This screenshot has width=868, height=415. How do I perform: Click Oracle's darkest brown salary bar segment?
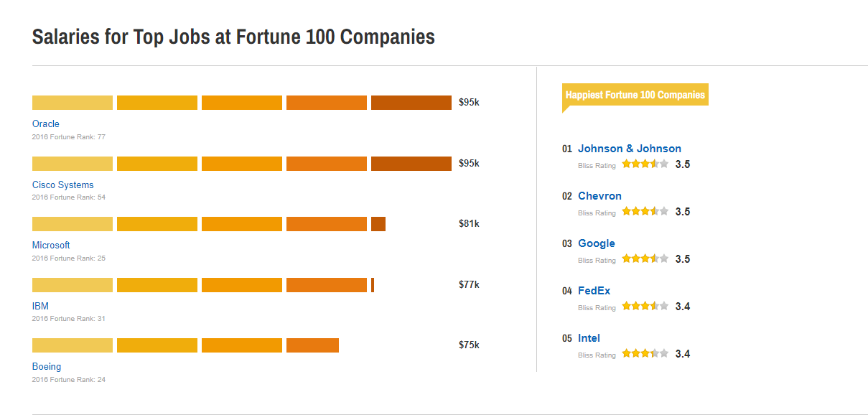click(x=411, y=103)
